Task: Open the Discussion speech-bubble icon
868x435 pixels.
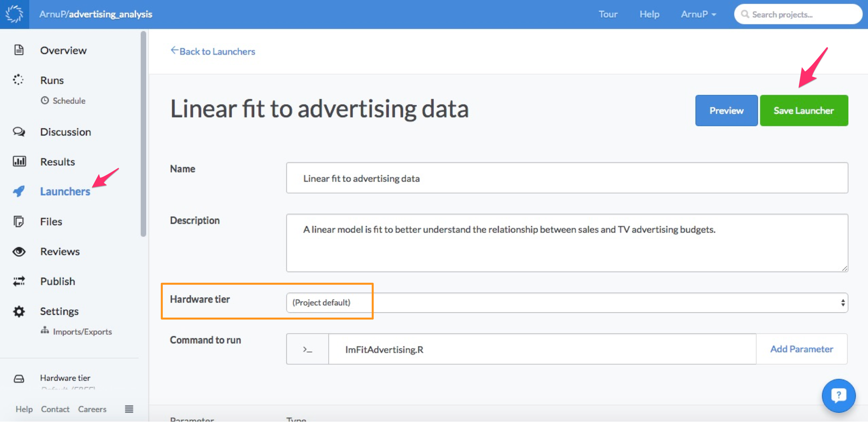Action: tap(19, 132)
